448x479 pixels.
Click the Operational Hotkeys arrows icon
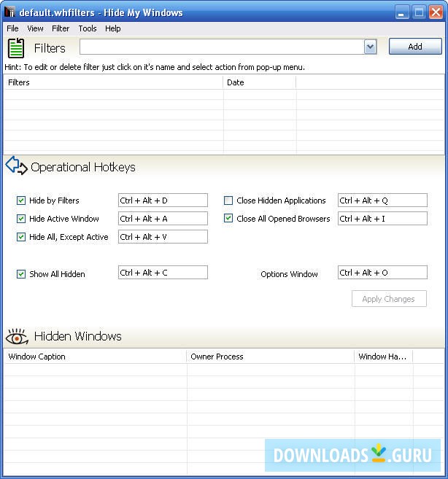click(17, 165)
